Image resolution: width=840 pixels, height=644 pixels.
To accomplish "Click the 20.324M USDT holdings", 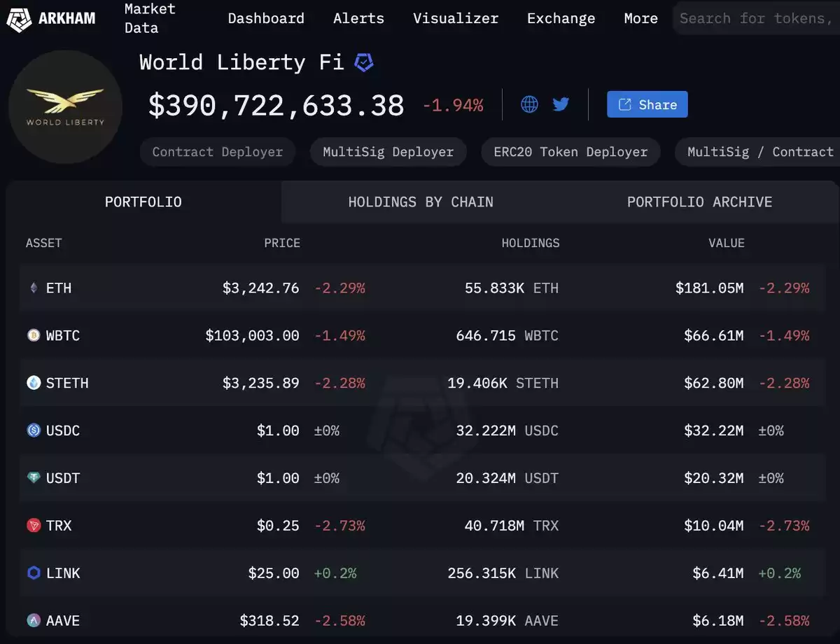I will 507,478.
